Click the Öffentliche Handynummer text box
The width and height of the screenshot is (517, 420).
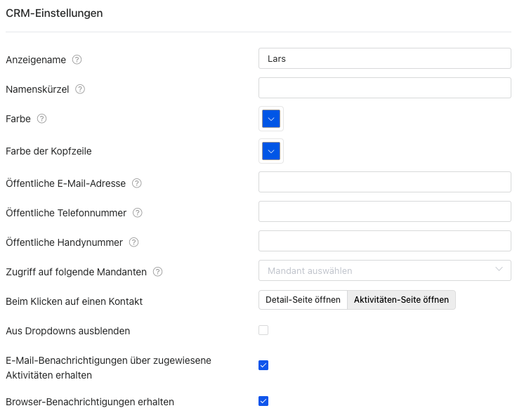click(384, 241)
